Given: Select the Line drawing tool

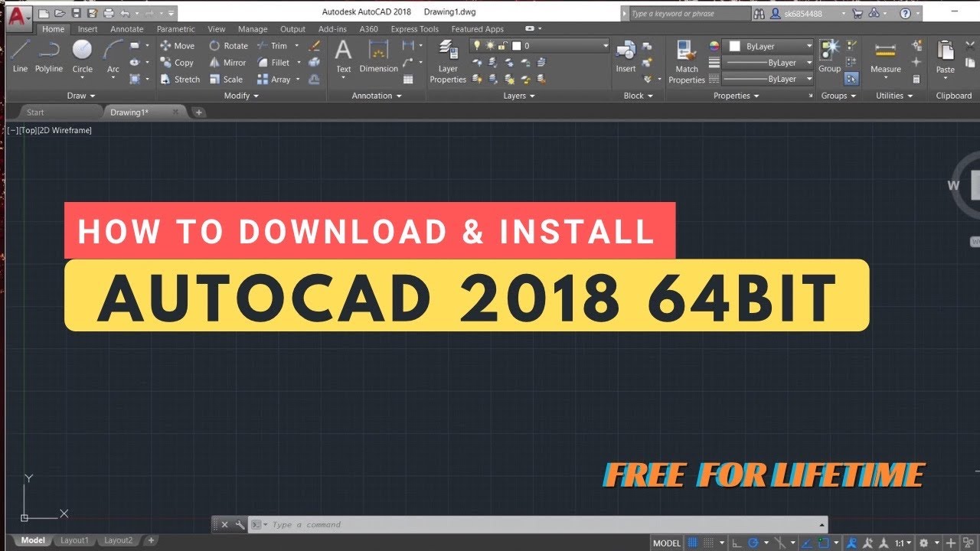Looking at the screenshot, I should tap(20, 57).
